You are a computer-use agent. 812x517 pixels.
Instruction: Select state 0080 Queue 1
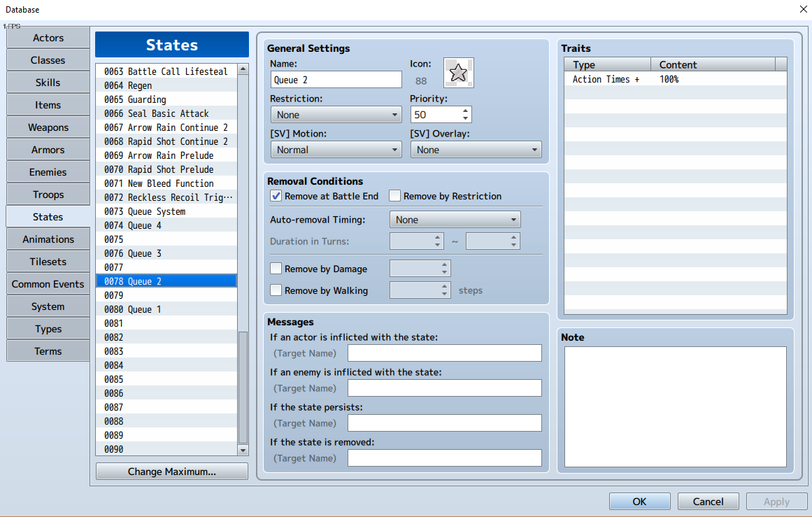click(x=166, y=309)
